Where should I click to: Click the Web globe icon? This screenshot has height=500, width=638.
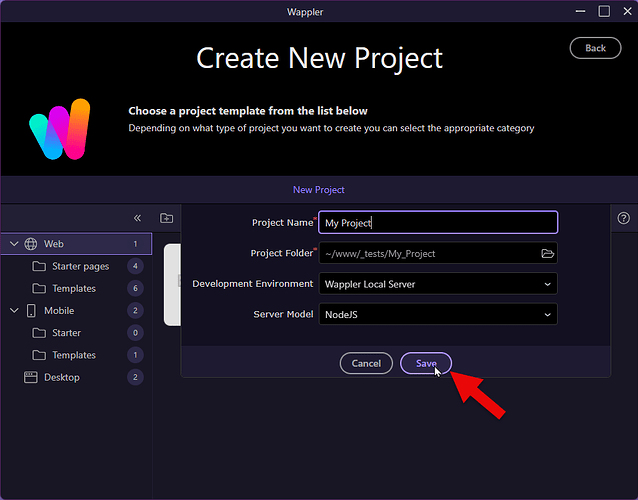coord(31,244)
